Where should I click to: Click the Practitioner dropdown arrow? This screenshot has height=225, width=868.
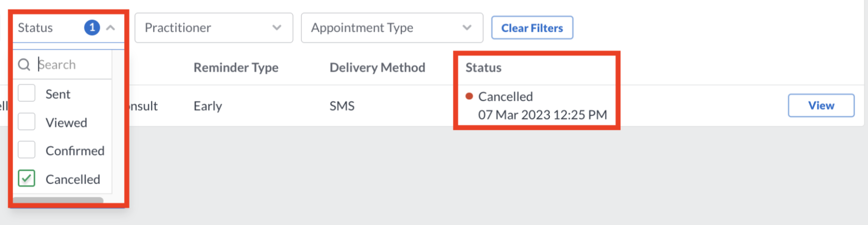pos(277,28)
